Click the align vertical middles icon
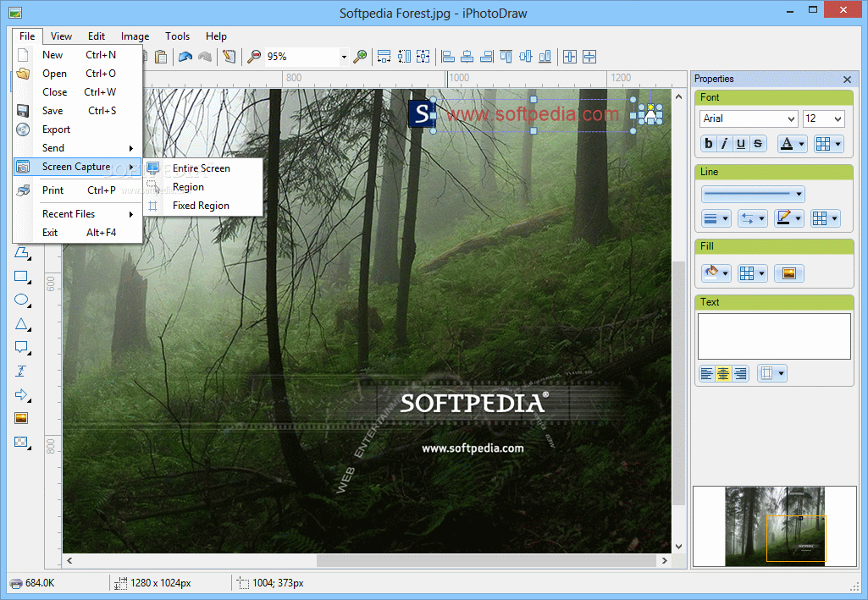 [x=525, y=57]
